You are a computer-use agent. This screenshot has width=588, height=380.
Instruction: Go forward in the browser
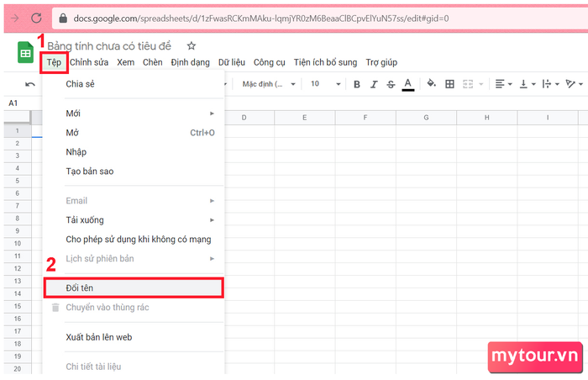[x=14, y=18]
